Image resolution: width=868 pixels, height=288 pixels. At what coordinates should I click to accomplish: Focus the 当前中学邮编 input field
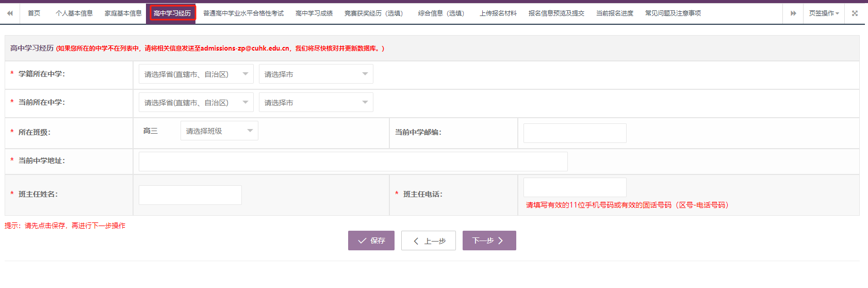[575, 133]
